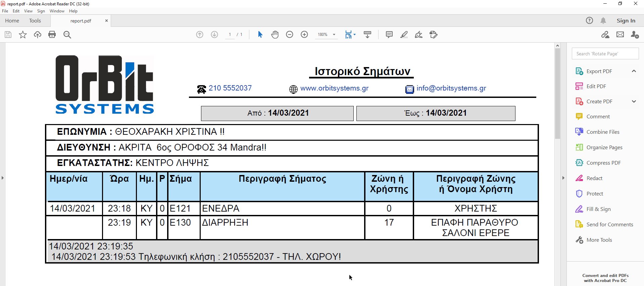Viewport: 644px width, 286px height.
Task: Select the Highlight text pen tool
Action: pyautogui.click(x=404, y=35)
